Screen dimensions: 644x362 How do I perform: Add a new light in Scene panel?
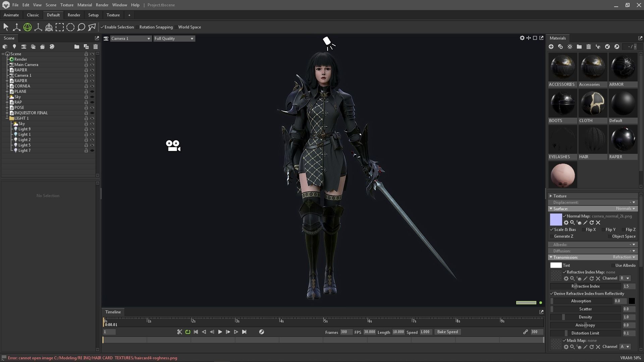(x=14, y=47)
